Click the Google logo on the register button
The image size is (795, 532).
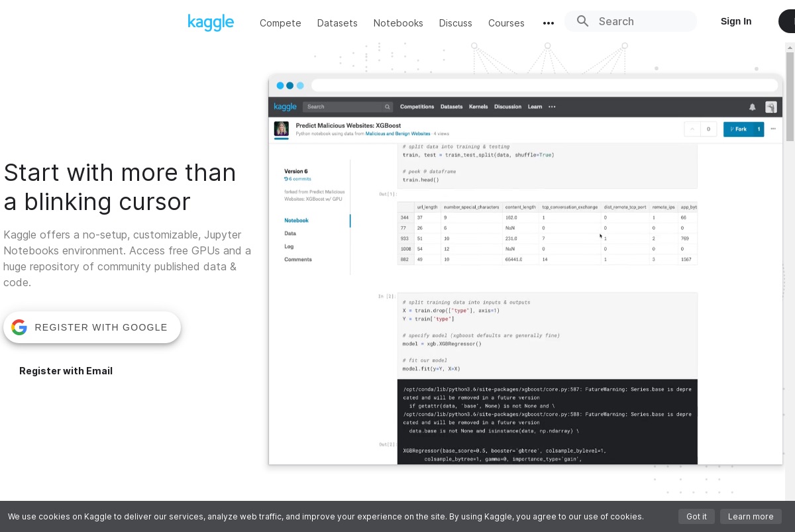point(19,327)
